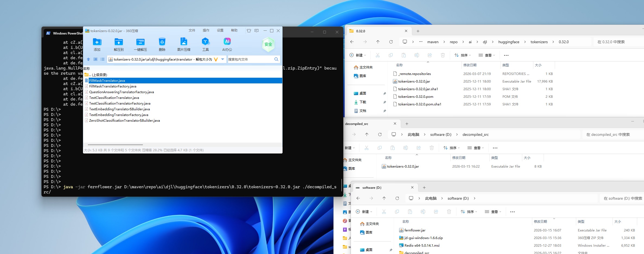The height and width of the screenshot is (254, 644).
Task: Click the 搜索包内文件 search field
Action: pyautogui.click(x=249, y=59)
